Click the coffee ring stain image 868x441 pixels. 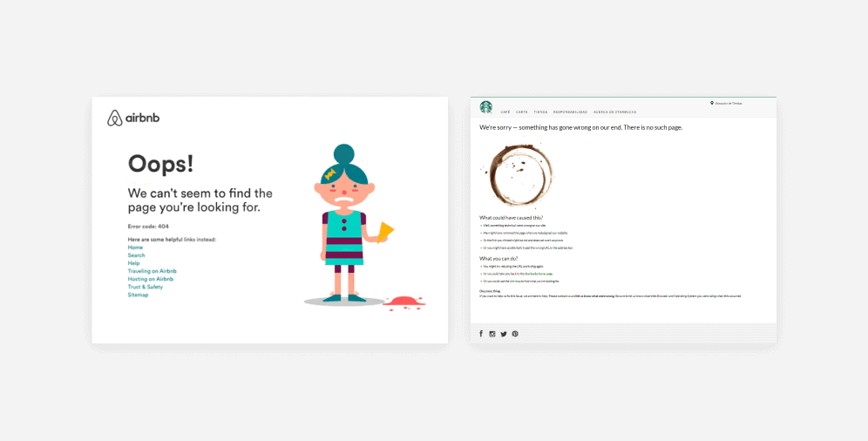(518, 175)
